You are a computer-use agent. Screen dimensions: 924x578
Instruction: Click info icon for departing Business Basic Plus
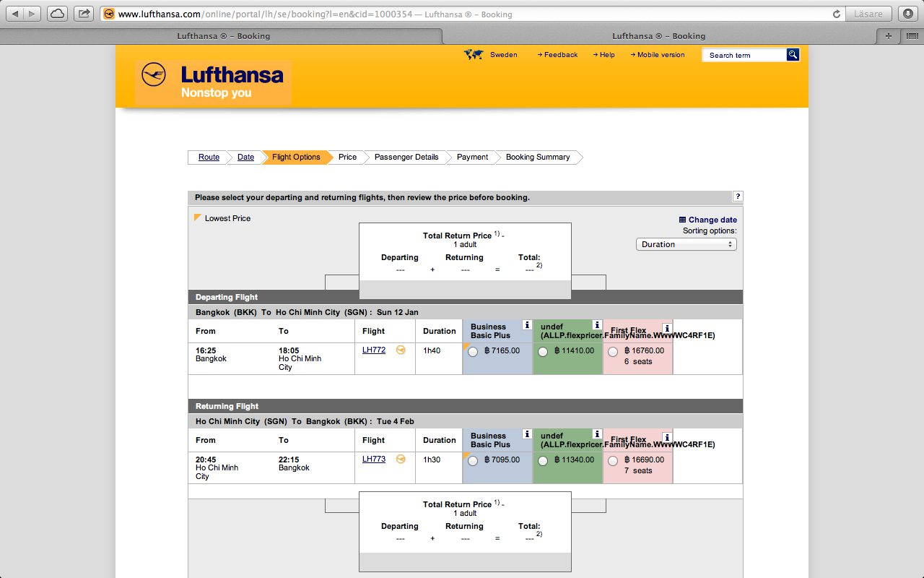pyautogui.click(x=527, y=325)
